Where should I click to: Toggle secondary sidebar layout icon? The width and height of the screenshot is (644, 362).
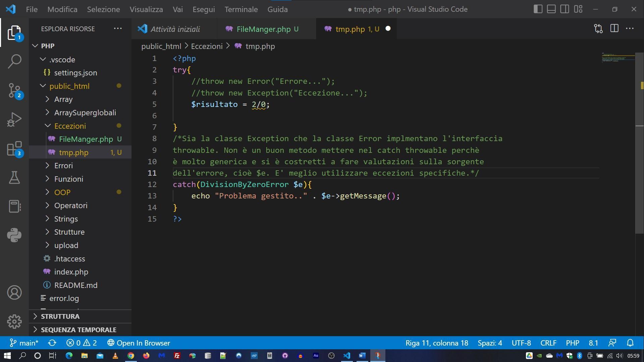(x=565, y=9)
